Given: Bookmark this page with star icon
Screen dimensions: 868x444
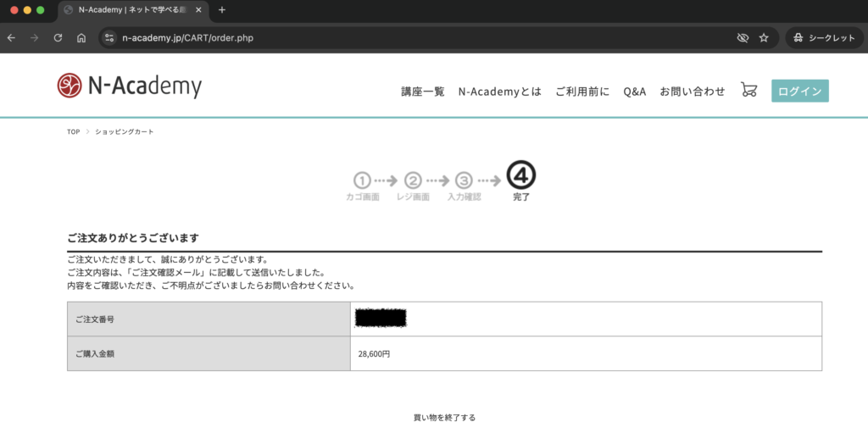Looking at the screenshot, I should [764, 38].
